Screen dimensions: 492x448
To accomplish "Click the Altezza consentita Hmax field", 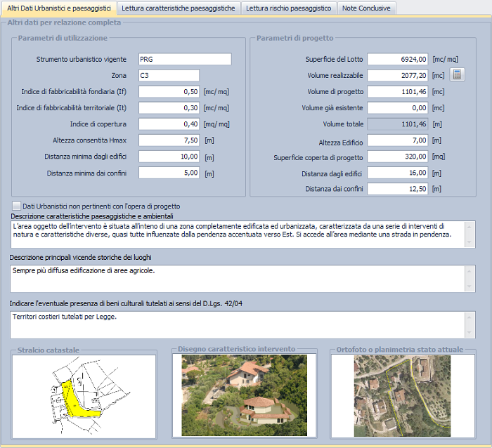I will click(169, 140).
